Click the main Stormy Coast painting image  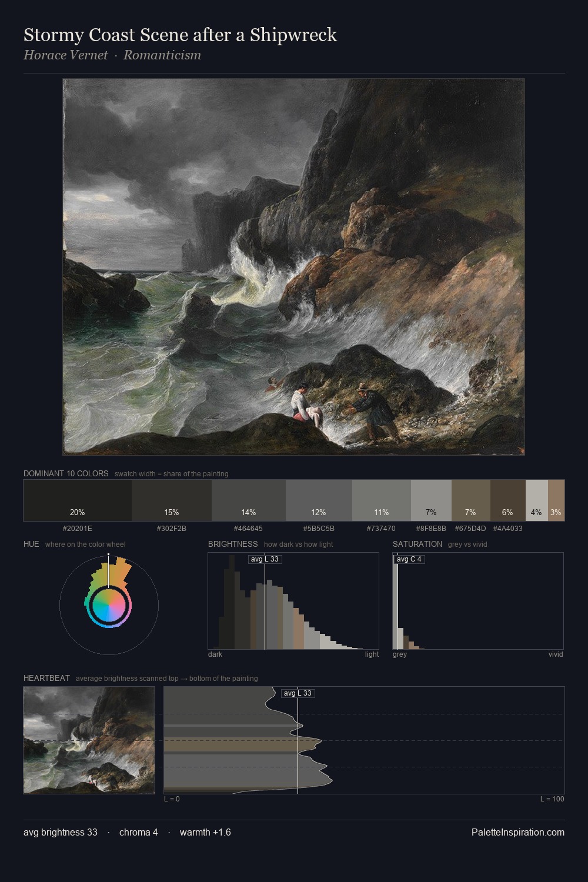pos(293,267)
